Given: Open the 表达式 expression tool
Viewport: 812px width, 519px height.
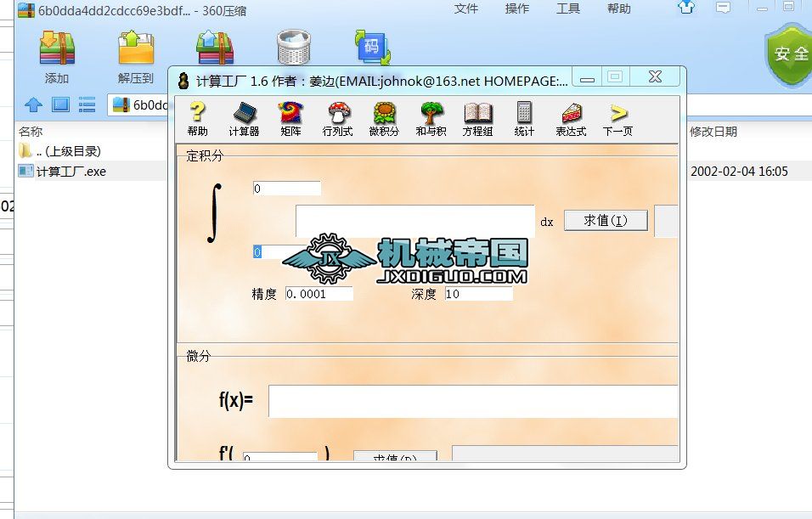Looking at the screenshot, I should tap(571, 119).
